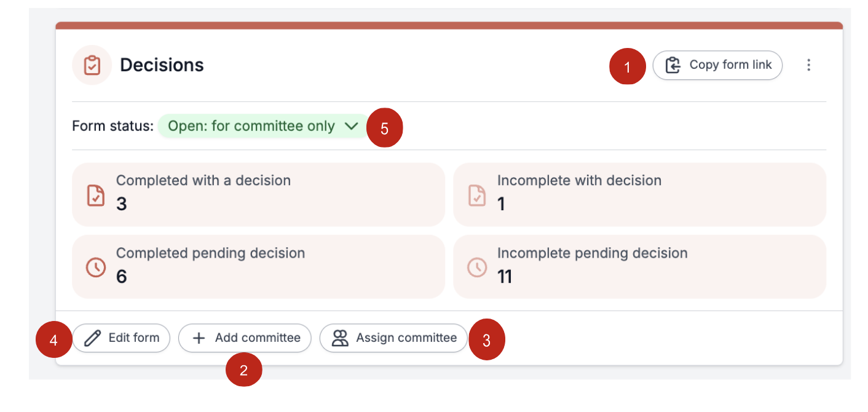Open the Incomplete with decision card
Image resolution: width=868 pixels, height=412 pixels.
(x=639, y=194)
